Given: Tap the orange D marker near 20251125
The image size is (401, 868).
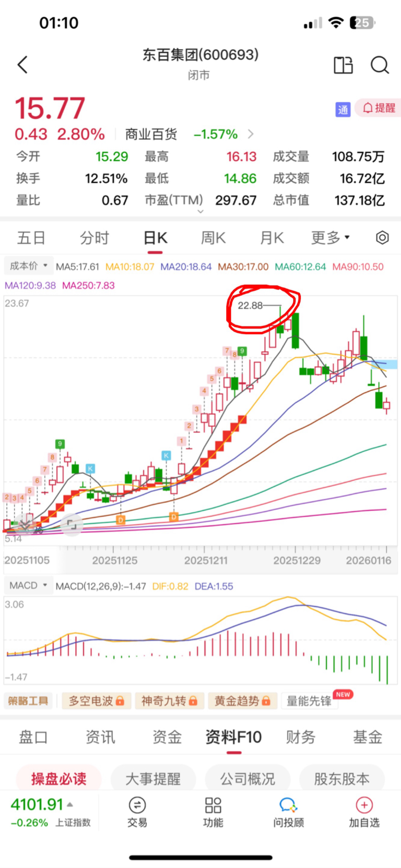Looking at the screenshot, I should (x=121, y=520).
